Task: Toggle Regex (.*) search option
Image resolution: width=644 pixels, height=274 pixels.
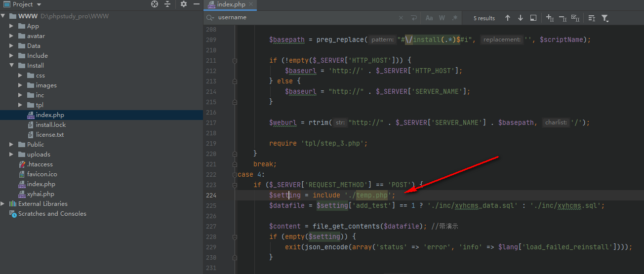Action: tap(455, 18)
